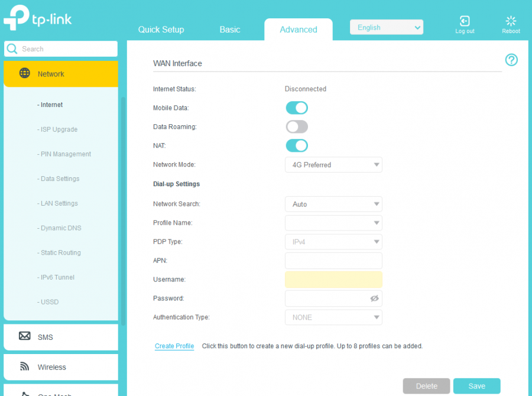Turn off the Mobile Data switch

click(x=297, y=108)
